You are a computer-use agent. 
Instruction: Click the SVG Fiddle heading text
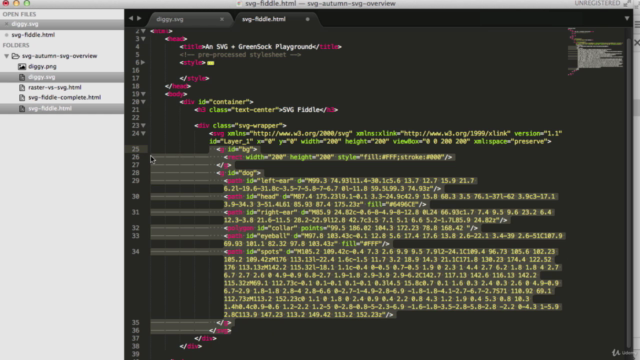pyautogui.click(x=301, y=110)
